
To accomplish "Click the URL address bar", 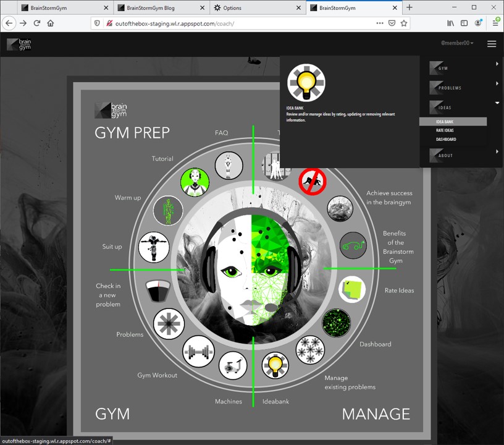I will pos(245,23).
